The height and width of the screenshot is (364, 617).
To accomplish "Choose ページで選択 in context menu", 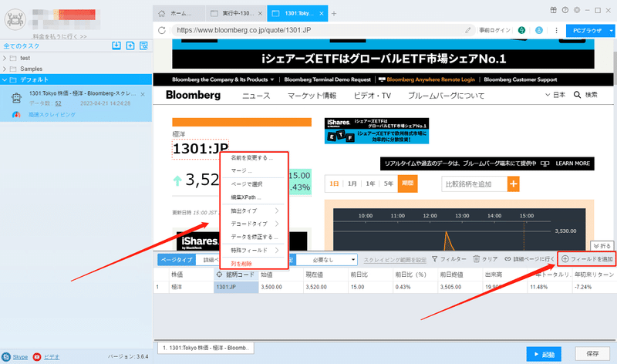I will pyautogui.click(x=247, y=184).
